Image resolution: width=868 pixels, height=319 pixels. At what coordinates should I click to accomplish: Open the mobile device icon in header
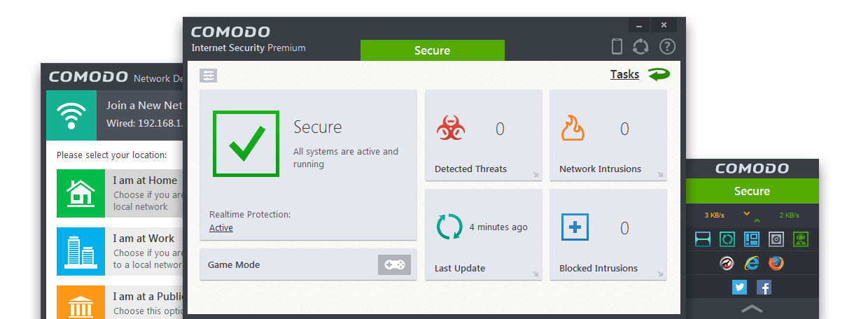click(617, 47)
